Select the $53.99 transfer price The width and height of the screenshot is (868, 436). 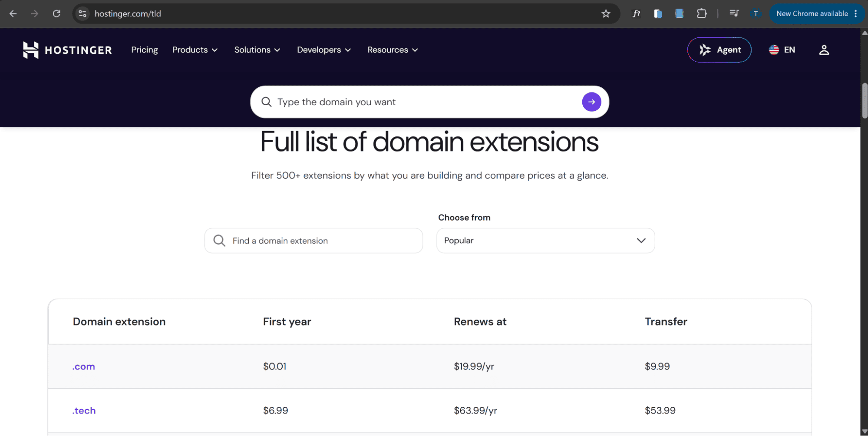[x=660, y=411]
